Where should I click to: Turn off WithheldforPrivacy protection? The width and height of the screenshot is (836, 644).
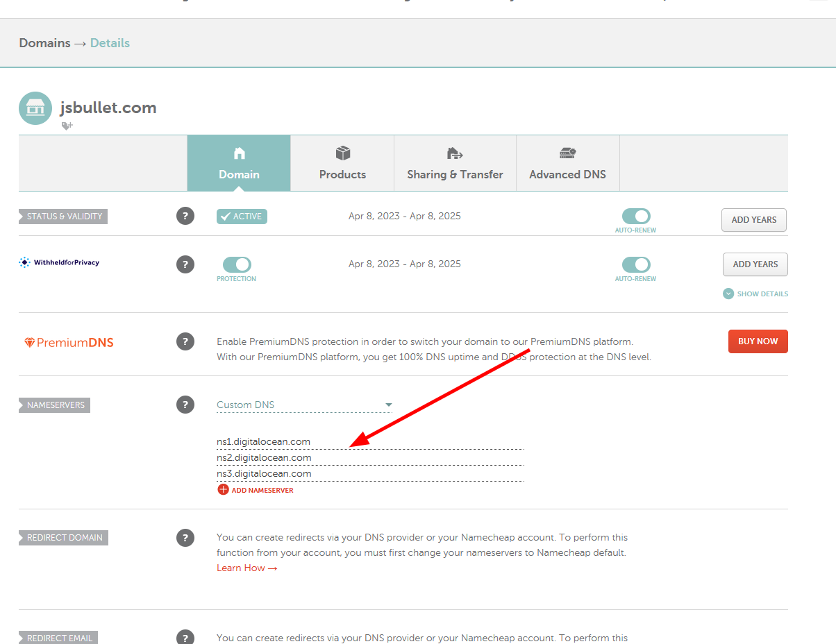pos(236,264)
